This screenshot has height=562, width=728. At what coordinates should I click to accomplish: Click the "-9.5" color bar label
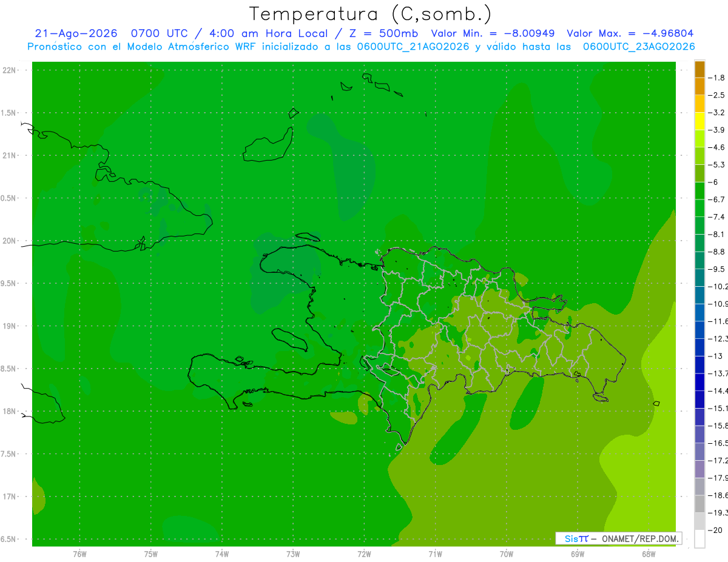pyautogui.click(x=716, y=269)
